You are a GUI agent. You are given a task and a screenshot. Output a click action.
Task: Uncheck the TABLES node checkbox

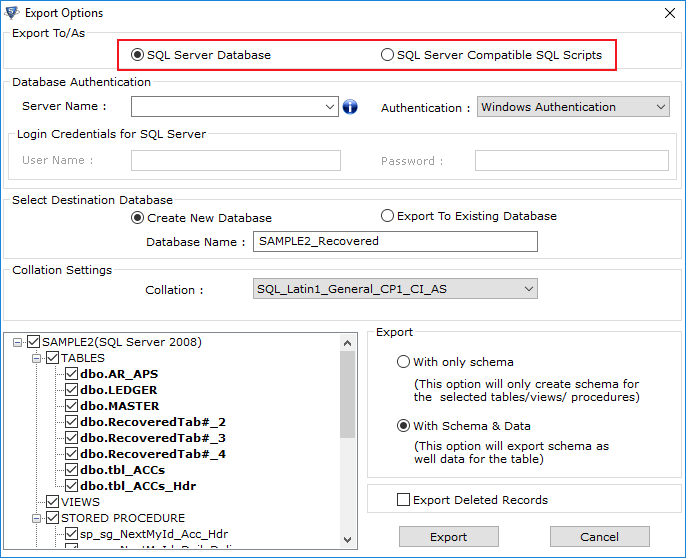coord(52,358)
